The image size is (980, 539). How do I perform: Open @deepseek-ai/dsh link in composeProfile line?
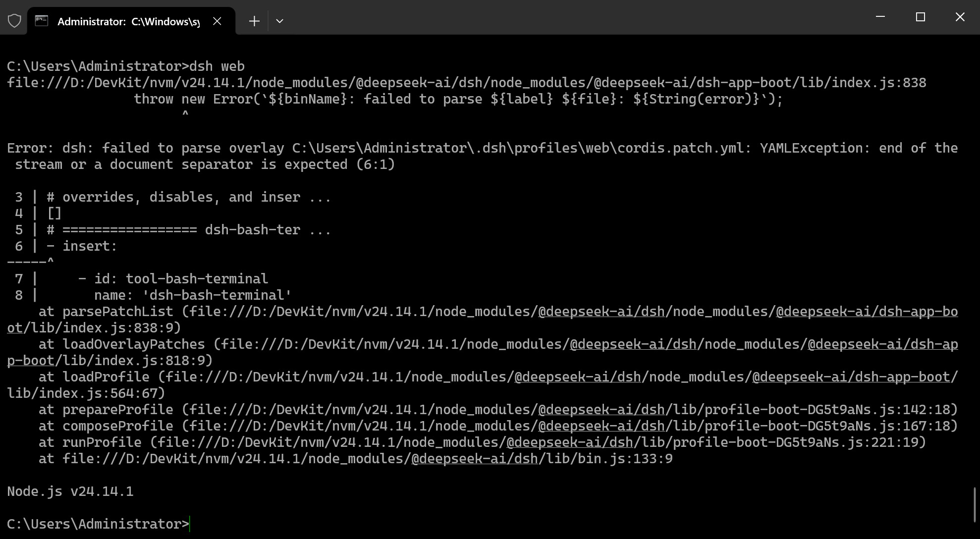pyautogui.click(x=601, y=426)
